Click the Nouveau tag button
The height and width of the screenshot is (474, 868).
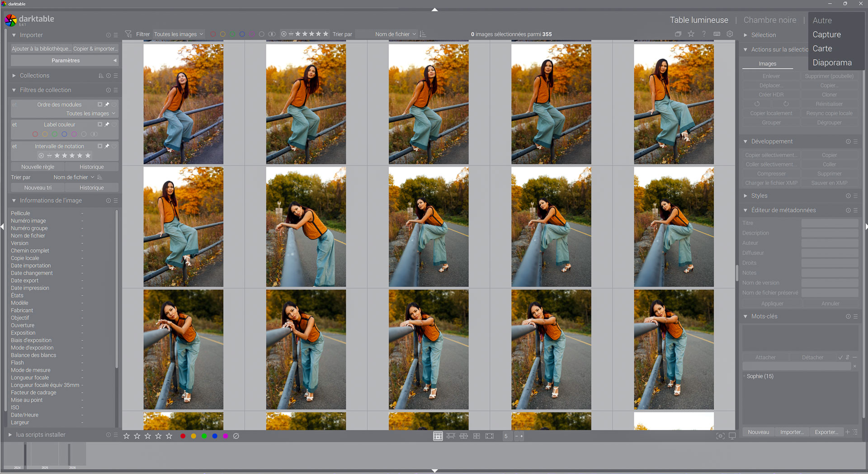(x=758, y=432)
